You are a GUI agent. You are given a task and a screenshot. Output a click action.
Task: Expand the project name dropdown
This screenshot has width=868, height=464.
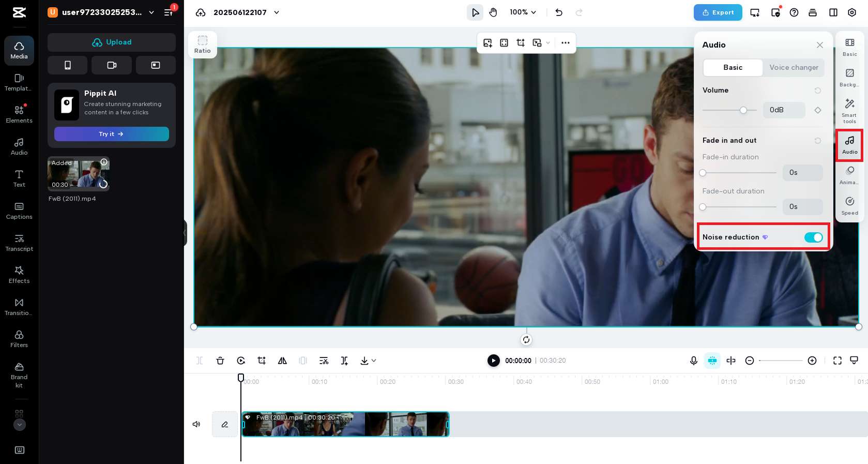click(x=277, y=12)
